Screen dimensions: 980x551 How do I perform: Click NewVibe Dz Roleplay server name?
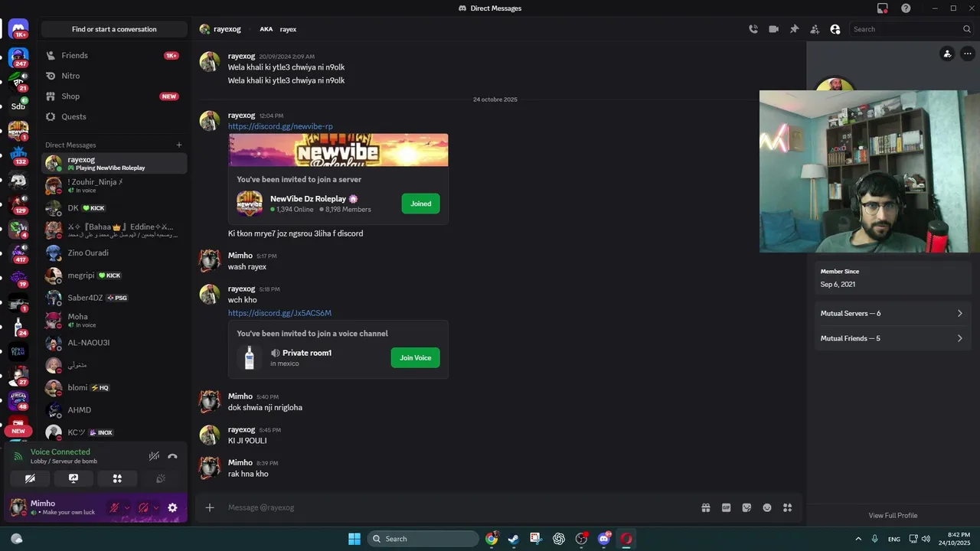pos(308,199)
